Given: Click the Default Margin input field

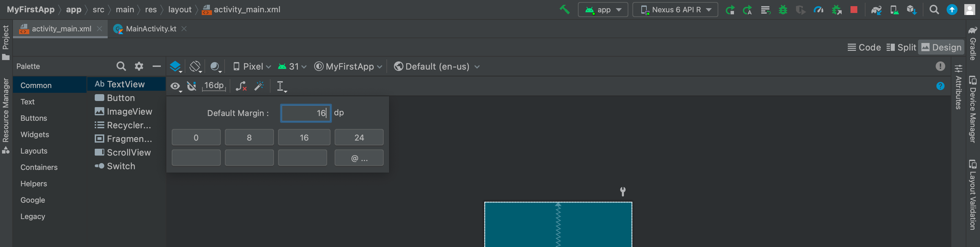Looking at the screenshot, I should (x=306, y=113).
